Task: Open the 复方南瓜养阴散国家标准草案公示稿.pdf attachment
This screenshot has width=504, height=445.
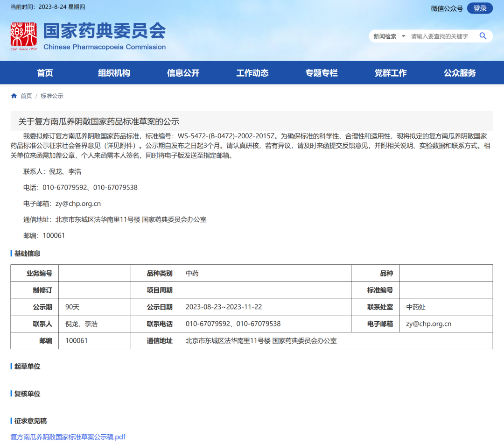Action: [x=68, y=437]
